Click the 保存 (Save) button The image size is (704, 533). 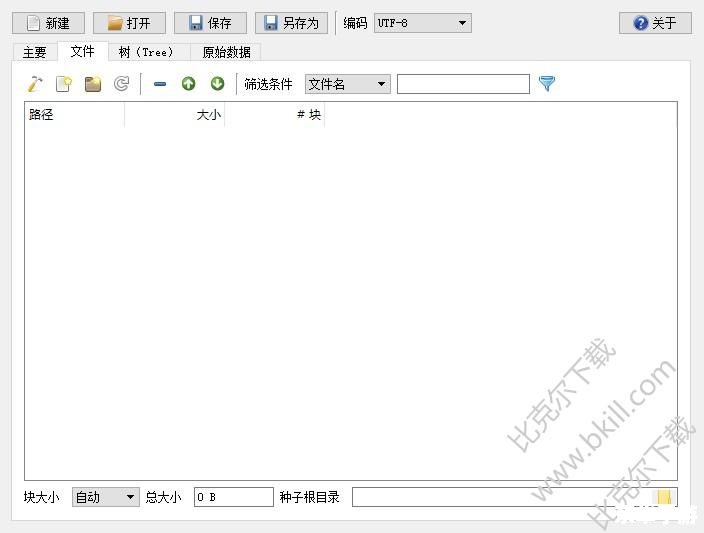[211, 23]
